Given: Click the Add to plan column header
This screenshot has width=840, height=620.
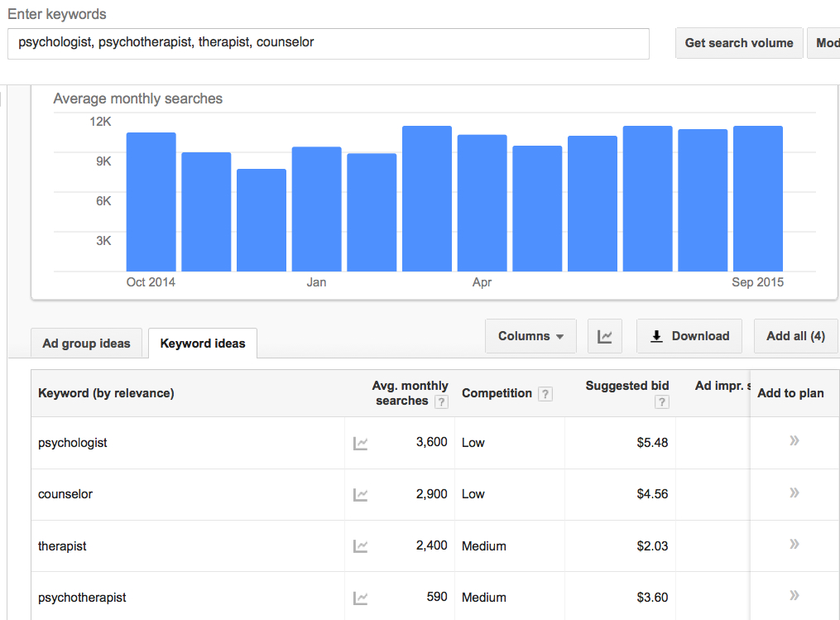Looking at the screenshot, I should [790, 393].
